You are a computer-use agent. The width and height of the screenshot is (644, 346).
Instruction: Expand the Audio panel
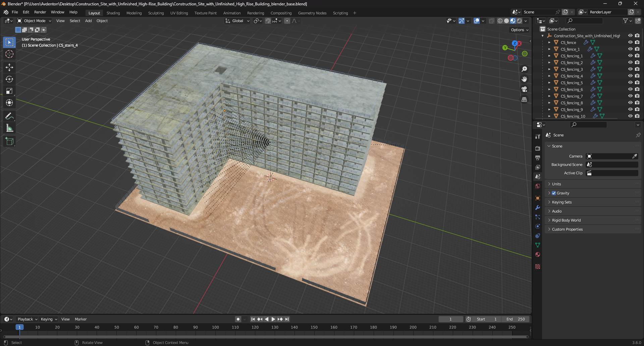tap(593, 211)
